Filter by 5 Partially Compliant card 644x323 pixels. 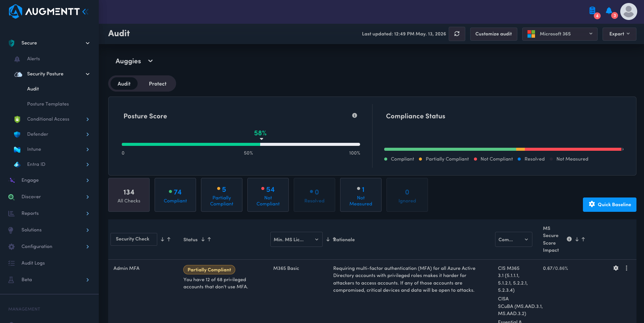[222, 195]
